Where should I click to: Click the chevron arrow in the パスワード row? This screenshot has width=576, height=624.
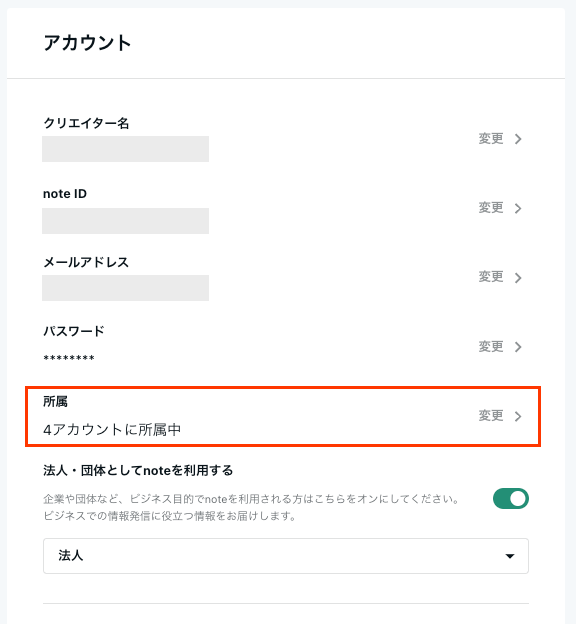[518, 347]
